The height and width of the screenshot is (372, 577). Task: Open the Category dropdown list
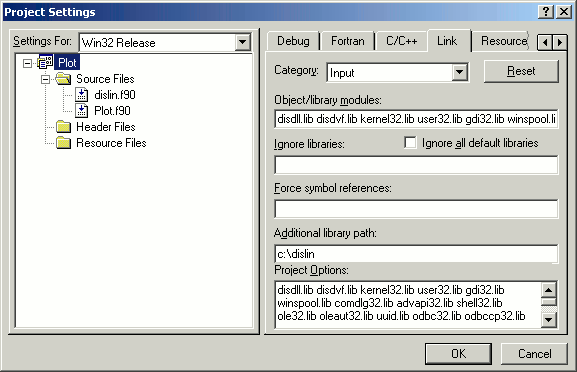(x=459, y=72)
